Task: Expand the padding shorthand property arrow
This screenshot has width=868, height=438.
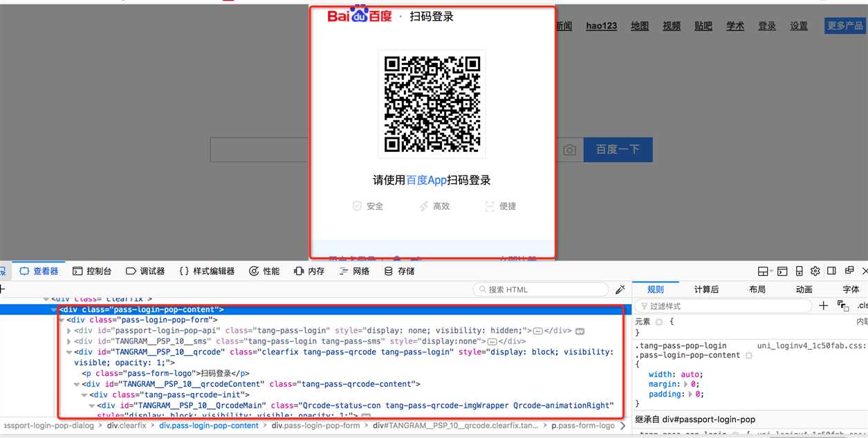Action: [691, 394]
